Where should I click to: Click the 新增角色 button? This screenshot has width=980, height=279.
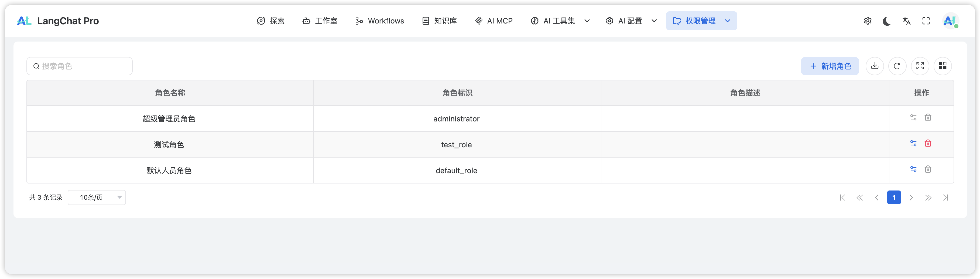[x=830, y=66]
